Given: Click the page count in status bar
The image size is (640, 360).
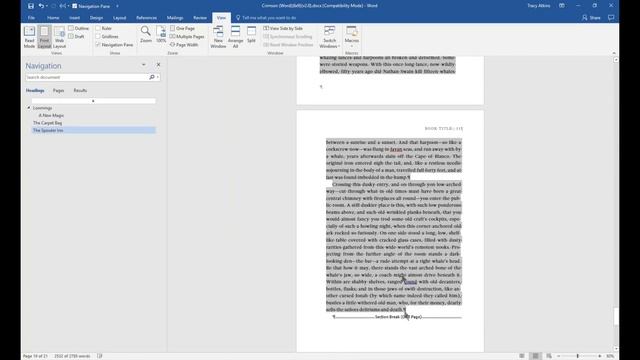Looking at the screenshot, I should pyautogui.click(x=35, y=356).
